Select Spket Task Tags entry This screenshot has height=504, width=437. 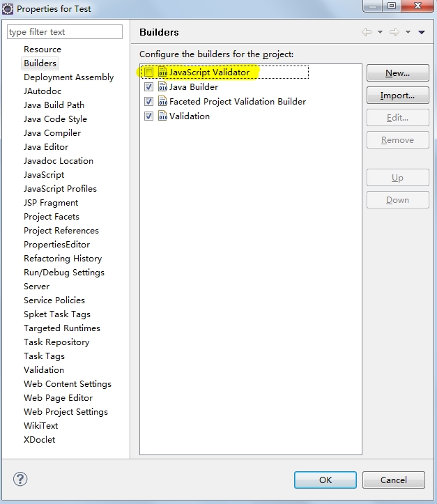tap(57, 314)
